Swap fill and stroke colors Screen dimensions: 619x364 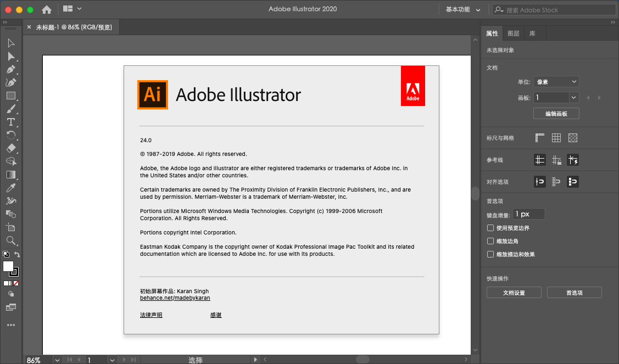pyautogui.click(x=17, y=254)
